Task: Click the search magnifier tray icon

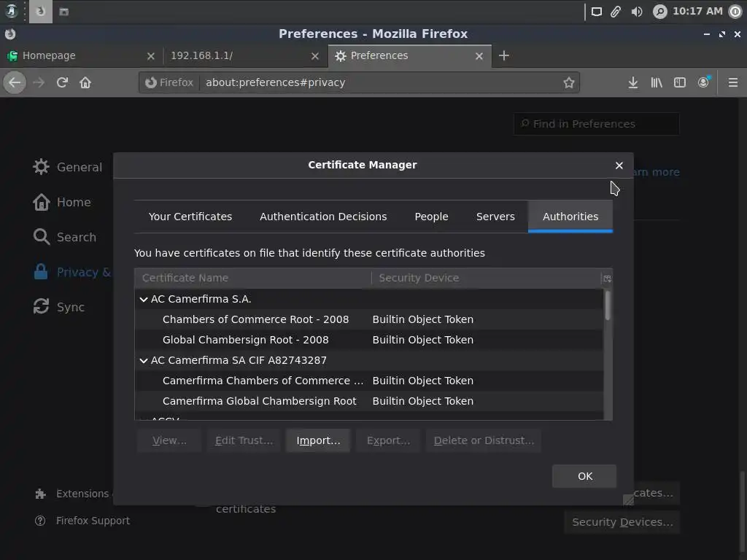Action: pyautogui.click(x=659, y=12)
